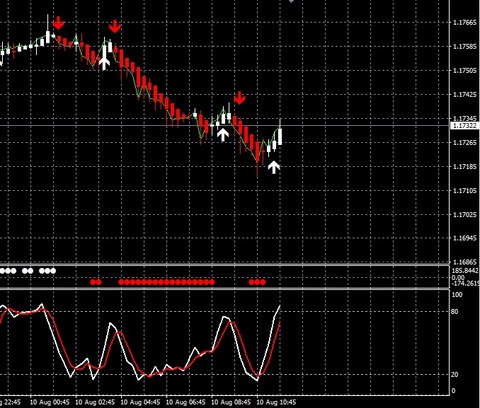Click stochastic overbought level 80 label
The width and height of the screenshot is (480, 408).
pos(455,312)
